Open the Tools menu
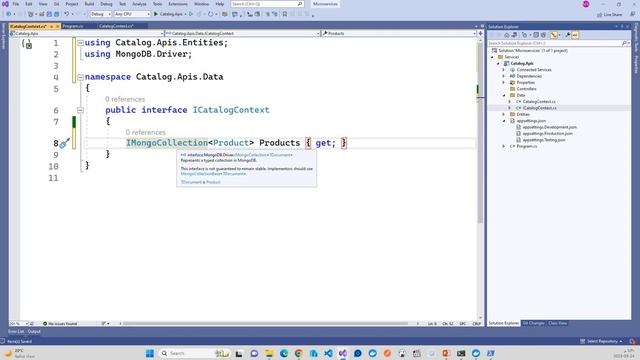Image resolution: width=640 pixels, height=360 pixels. (158, 4)
